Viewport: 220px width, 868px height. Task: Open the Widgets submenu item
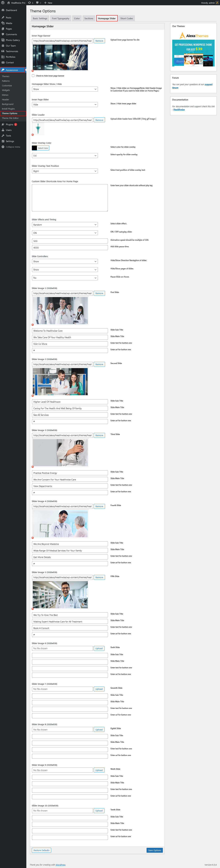point(6,90)
